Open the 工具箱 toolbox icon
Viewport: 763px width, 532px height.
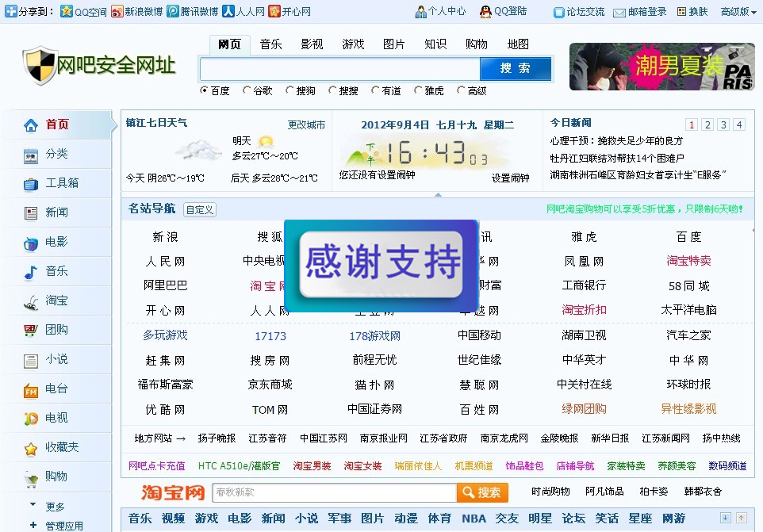pyautogui.click(x=31, y=184)
